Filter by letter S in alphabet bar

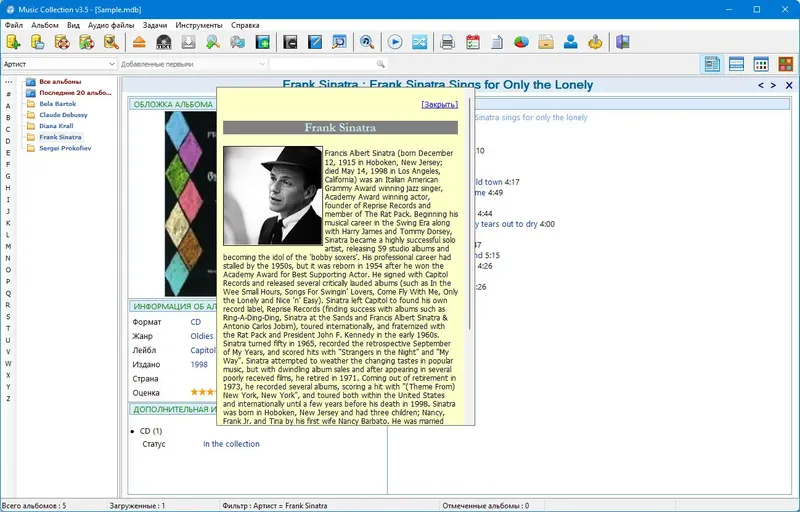(8, 317)
